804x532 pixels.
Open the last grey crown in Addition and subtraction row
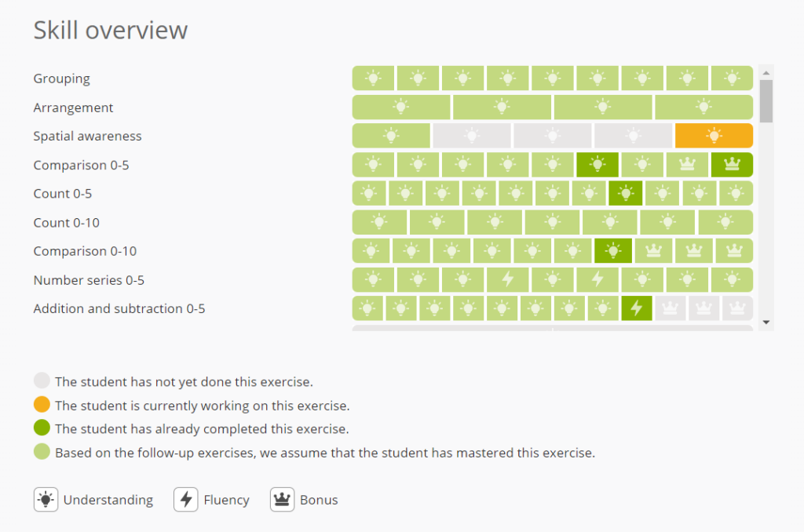737,308
